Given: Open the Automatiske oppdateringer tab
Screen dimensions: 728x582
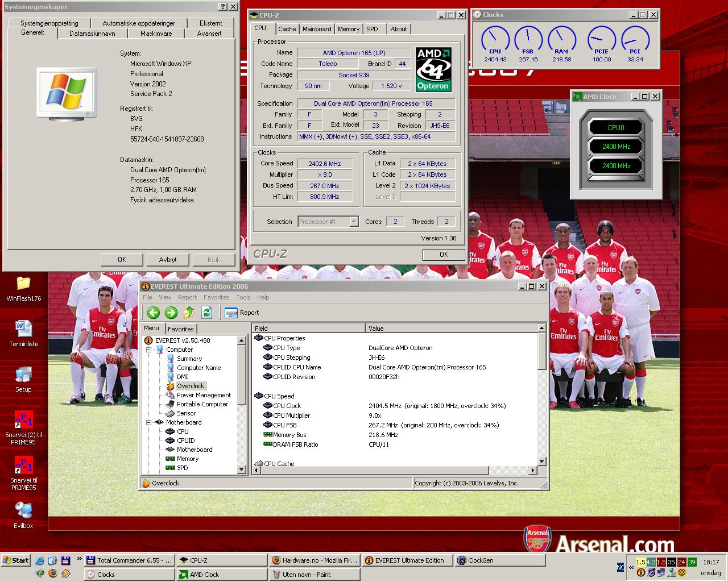Looking at the screenshot, I should pos(139,23).
